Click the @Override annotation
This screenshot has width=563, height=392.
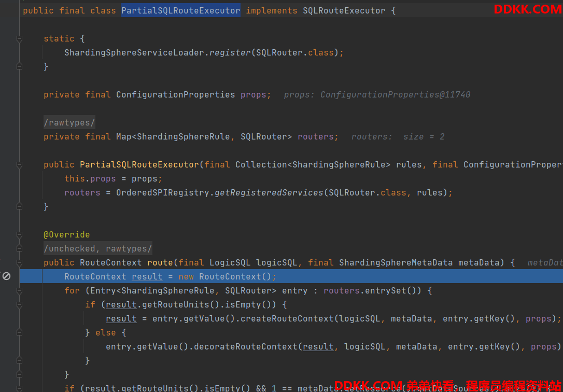click(x=67, y=235)
